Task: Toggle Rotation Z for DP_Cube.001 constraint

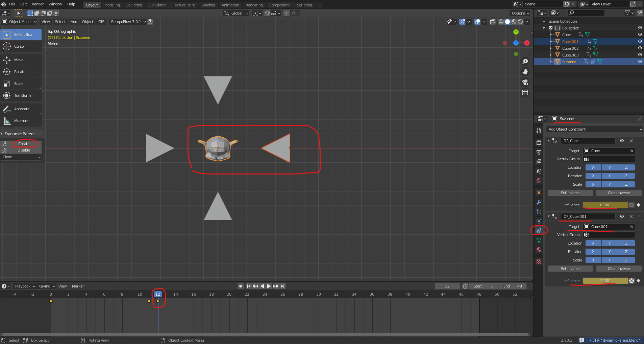Action: point(626,252)
